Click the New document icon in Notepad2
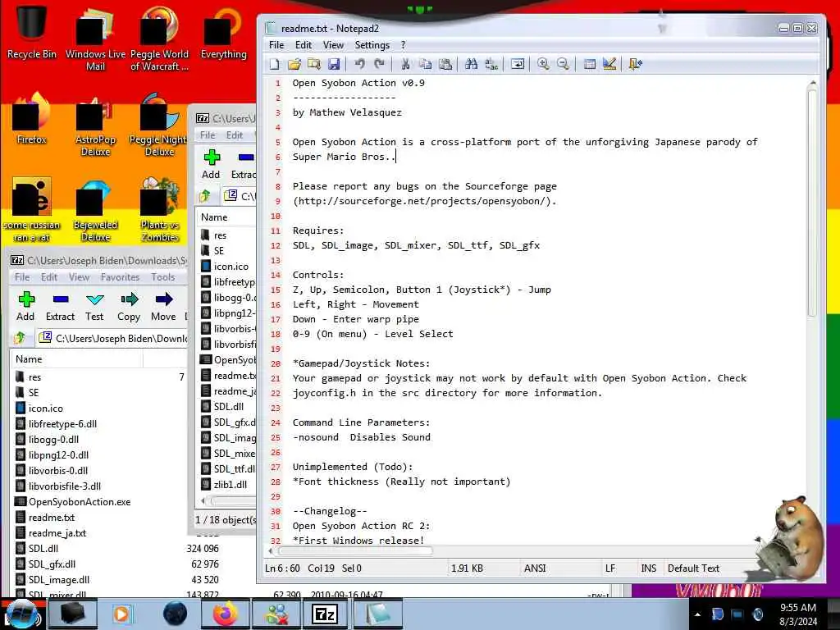The width and height of the screenshot is (840, 630). [x=274, y=64]
